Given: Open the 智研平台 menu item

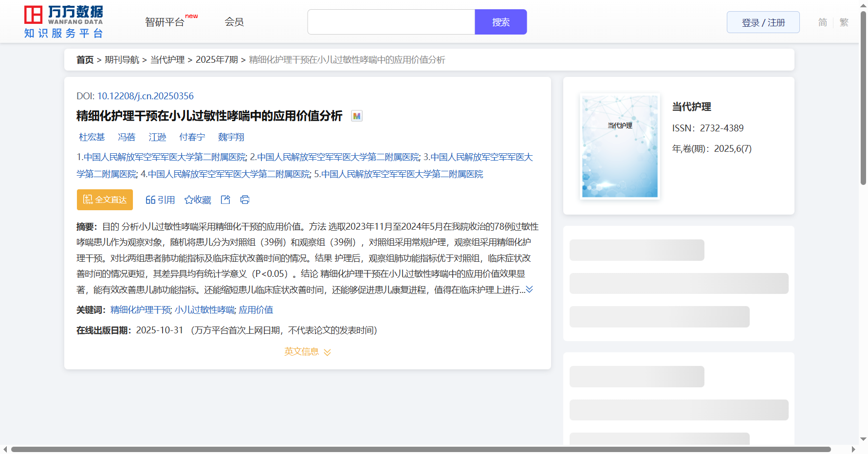Looking at the screenshot, I should pos(165,22).
